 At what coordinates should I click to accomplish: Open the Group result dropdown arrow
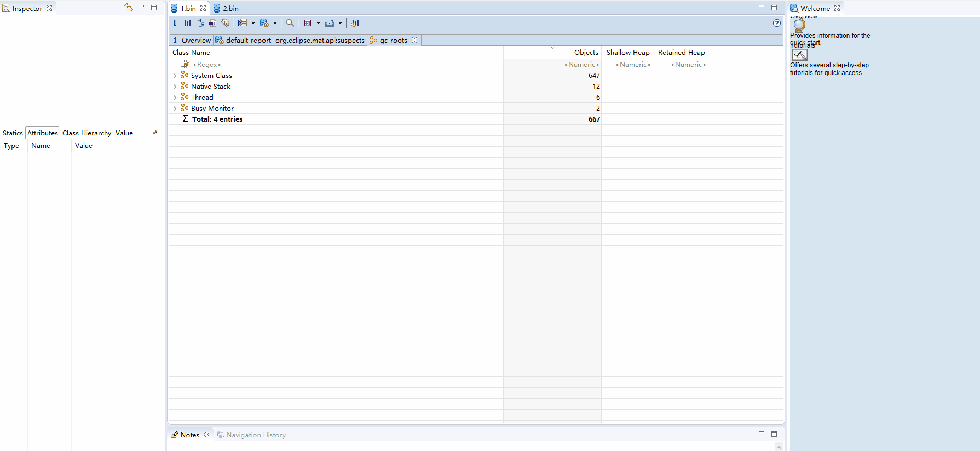point(318,23)
